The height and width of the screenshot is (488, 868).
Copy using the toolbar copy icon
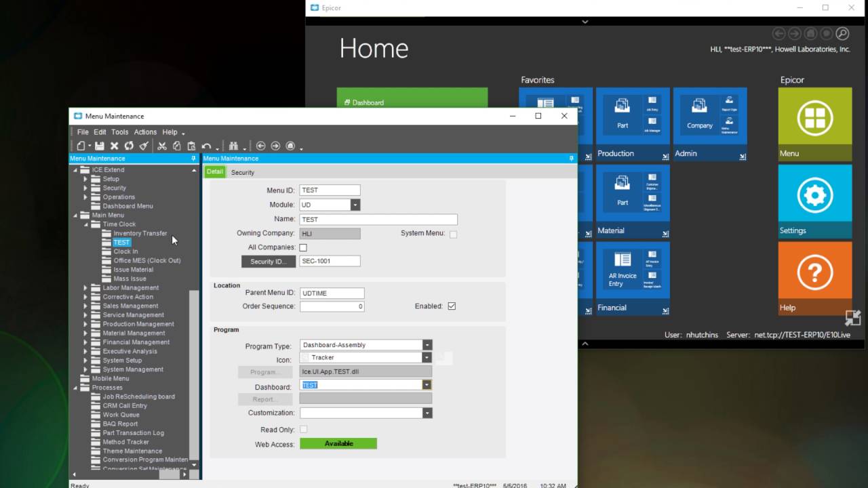click(x=177, y=146)
